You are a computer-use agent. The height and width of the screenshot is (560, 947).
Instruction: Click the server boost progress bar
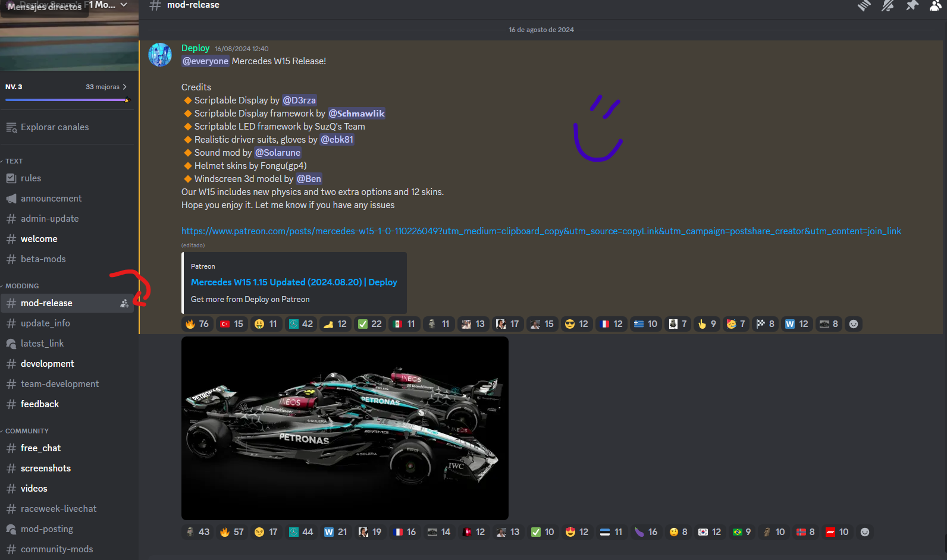coord(67,100)
